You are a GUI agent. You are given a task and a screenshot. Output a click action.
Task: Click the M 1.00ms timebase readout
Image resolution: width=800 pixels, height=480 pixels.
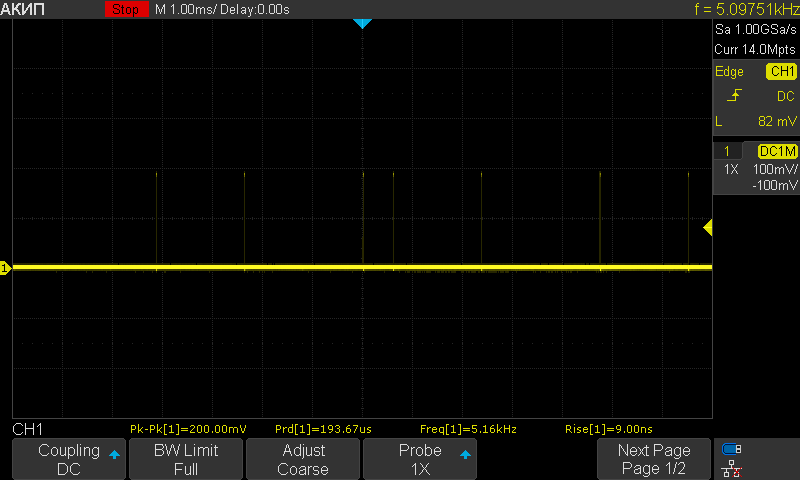[186, 9]
